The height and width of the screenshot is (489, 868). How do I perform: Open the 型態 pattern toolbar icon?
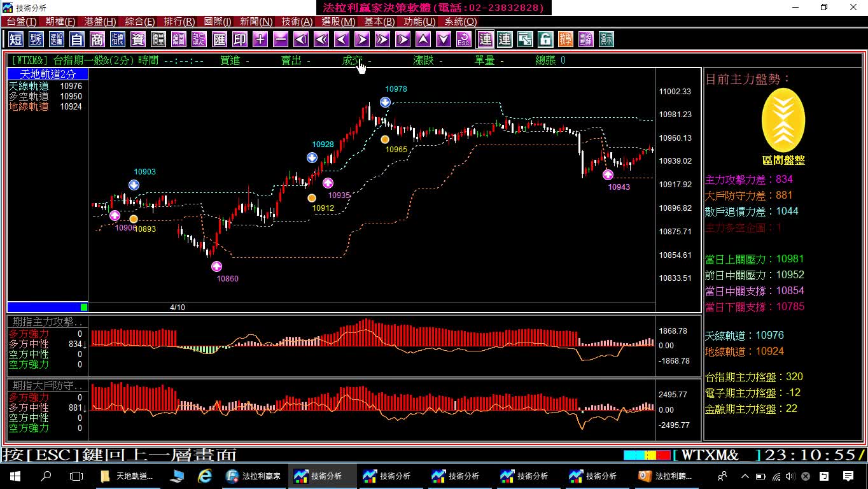[36, 39]
